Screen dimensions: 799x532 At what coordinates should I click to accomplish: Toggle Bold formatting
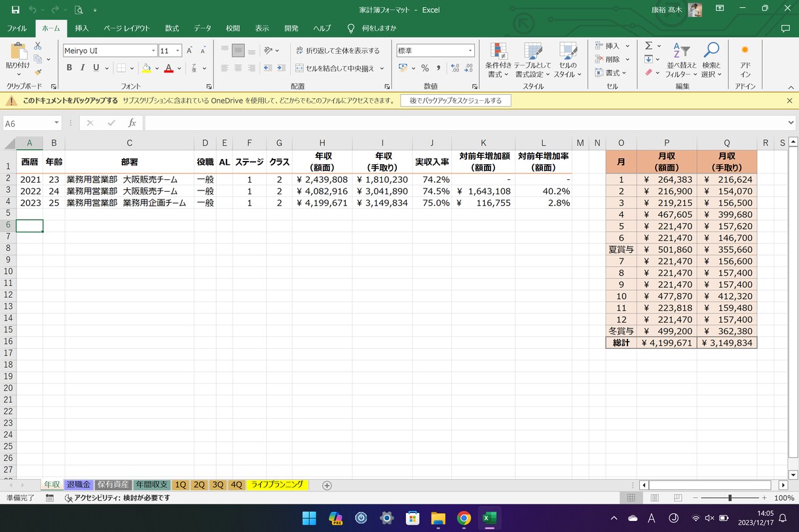coord(69,68)
